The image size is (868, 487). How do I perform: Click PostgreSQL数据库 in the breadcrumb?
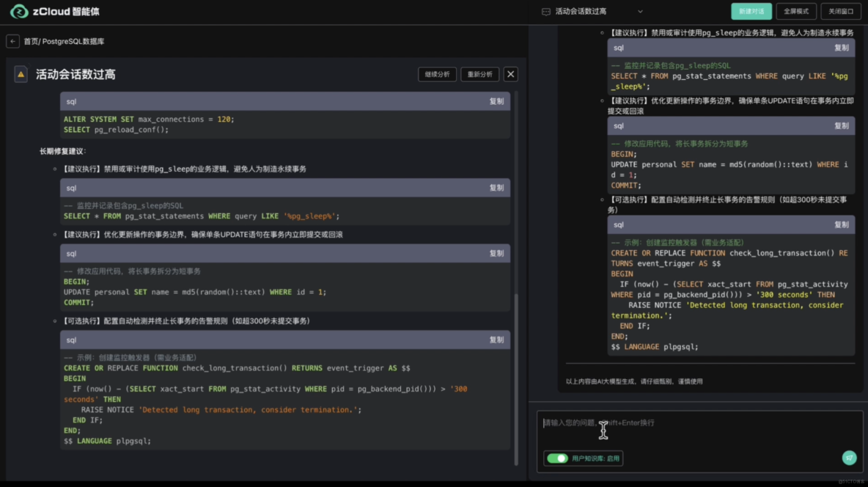73,42
